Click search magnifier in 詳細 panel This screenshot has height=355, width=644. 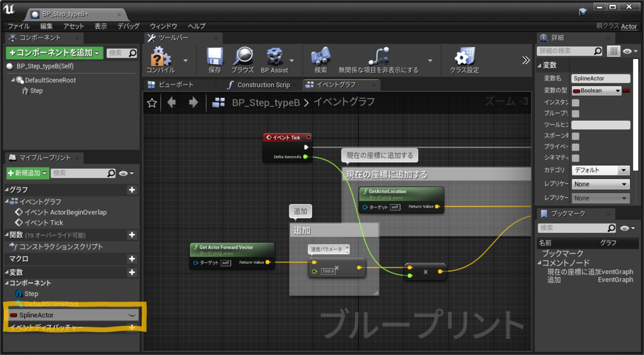click(598, 51)
